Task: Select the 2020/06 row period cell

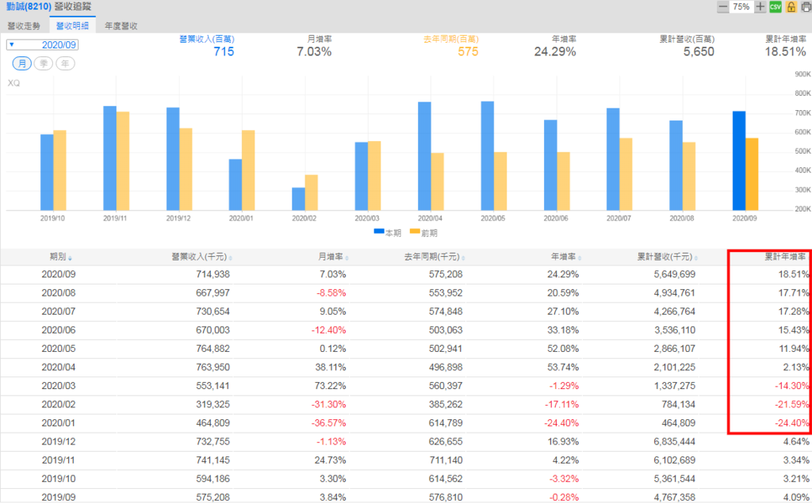Action: (x=59, y=330)
